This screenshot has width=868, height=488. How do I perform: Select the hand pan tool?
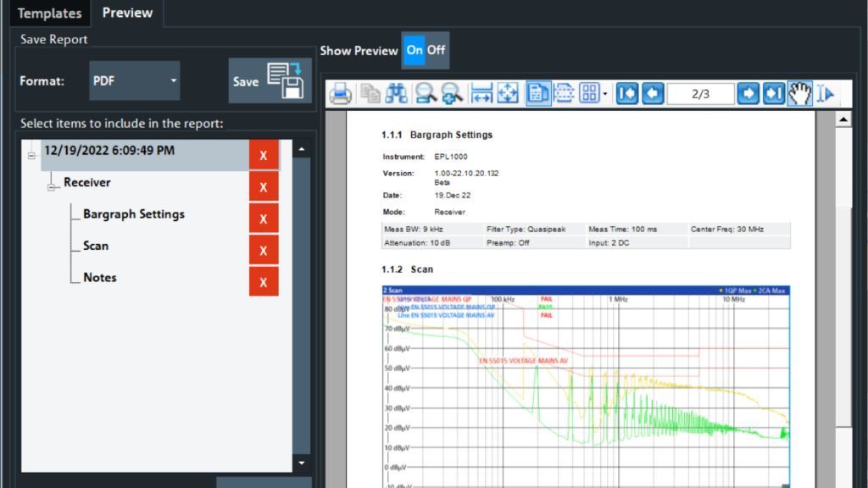pos(799,94)
